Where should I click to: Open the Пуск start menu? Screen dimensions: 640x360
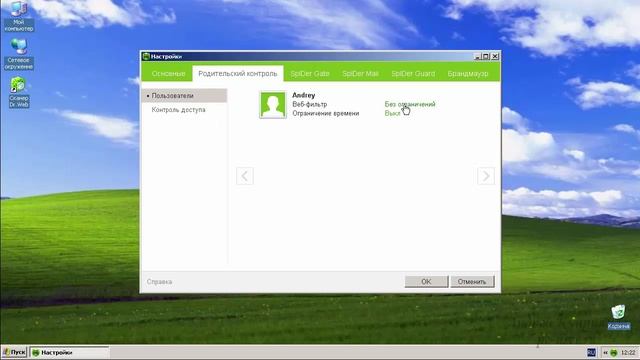pyautogui.click(x=14, y=352)
